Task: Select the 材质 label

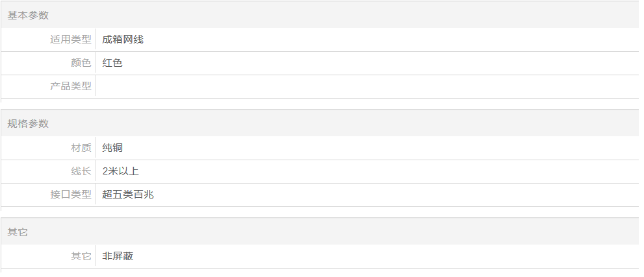Action: pyautogui.click(x=81, y=147)
